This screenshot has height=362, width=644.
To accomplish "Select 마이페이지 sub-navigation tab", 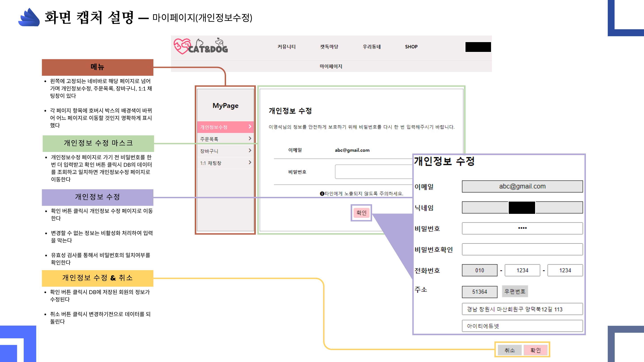I will [x=331, y=66].
